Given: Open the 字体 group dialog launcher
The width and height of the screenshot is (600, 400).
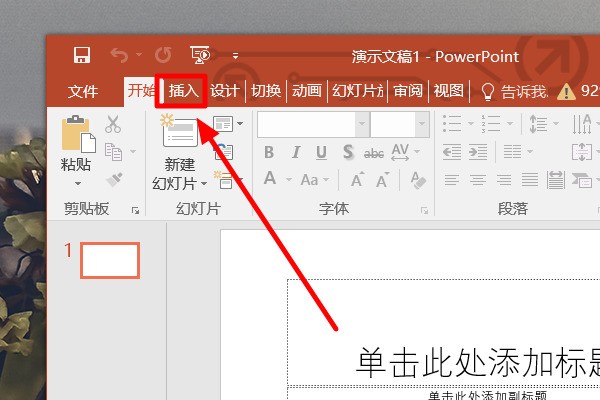Looking at the screenshot, I should [425, 210].
